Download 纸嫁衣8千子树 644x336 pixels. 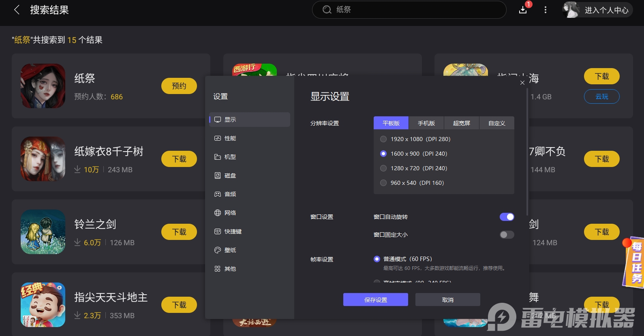[179, 159]
